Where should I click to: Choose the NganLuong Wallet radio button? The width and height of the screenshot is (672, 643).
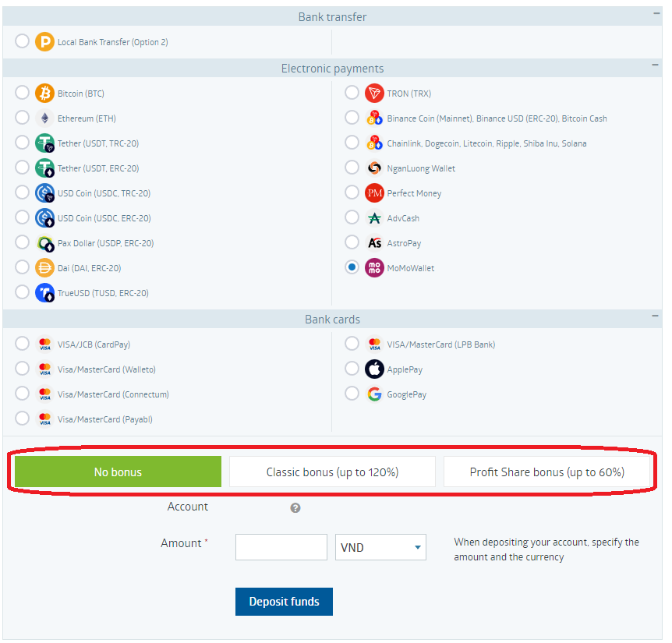(352, 167)
